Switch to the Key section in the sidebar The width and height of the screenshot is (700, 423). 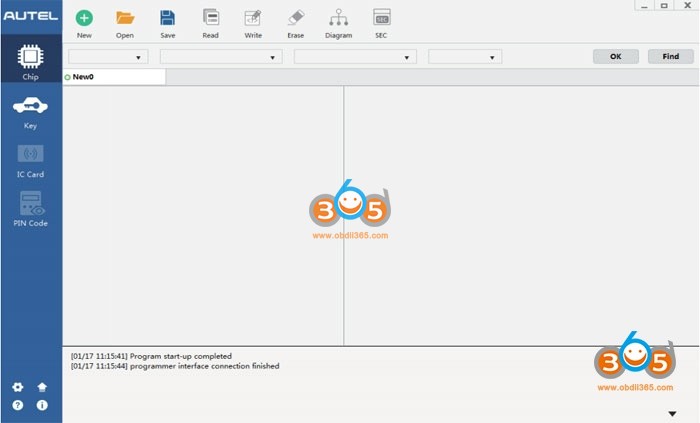point(30,113)
